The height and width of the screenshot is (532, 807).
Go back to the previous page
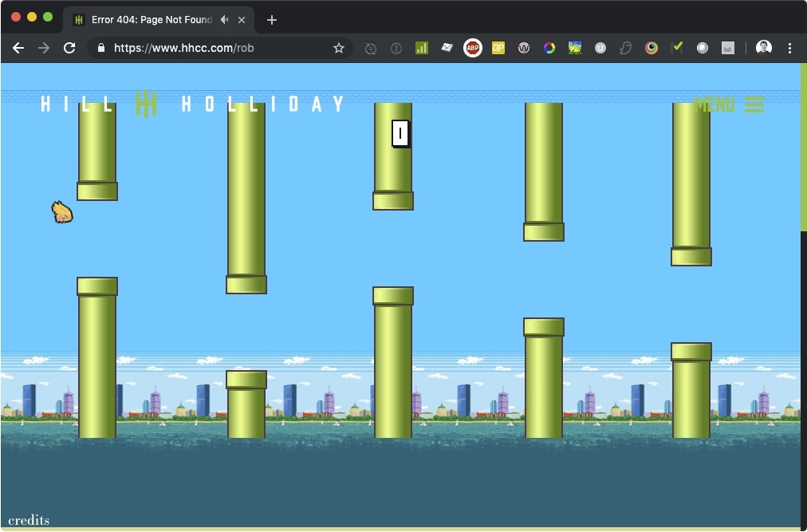[18, 48]
